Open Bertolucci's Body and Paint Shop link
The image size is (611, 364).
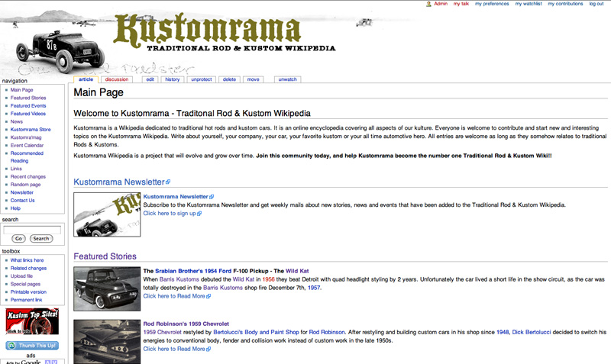tap(256, 333)
